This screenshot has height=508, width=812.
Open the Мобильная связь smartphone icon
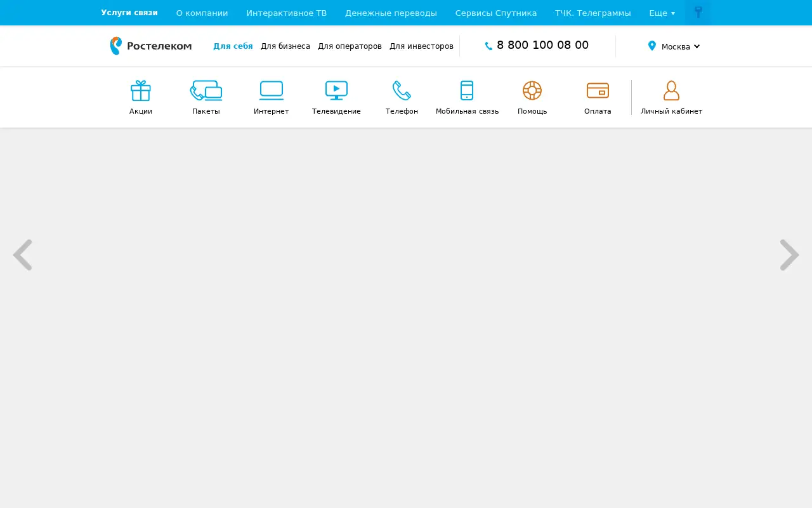point(467,91)
